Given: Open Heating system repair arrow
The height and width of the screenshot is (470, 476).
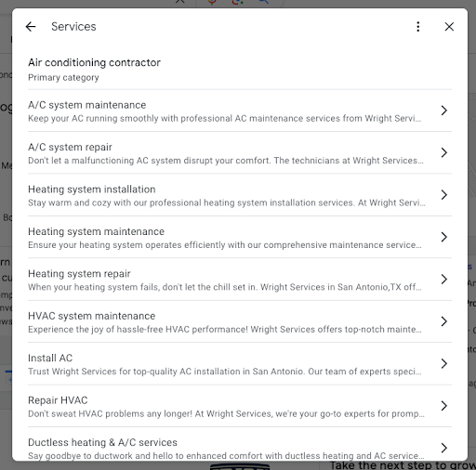Looking at the screenshot, I should point(443,280).
